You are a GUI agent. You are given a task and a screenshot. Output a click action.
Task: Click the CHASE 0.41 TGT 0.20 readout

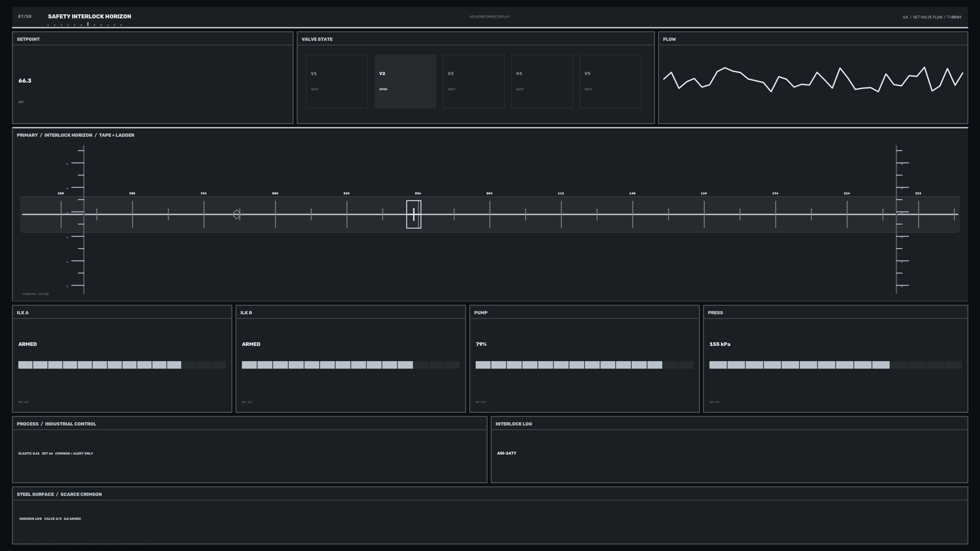(x=35, y=294)
